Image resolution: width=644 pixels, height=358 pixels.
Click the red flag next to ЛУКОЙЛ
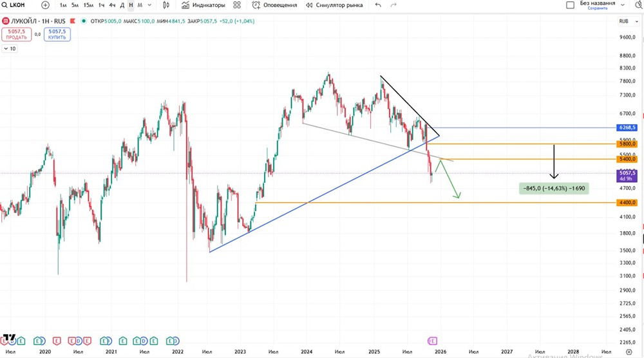point(73,21)
